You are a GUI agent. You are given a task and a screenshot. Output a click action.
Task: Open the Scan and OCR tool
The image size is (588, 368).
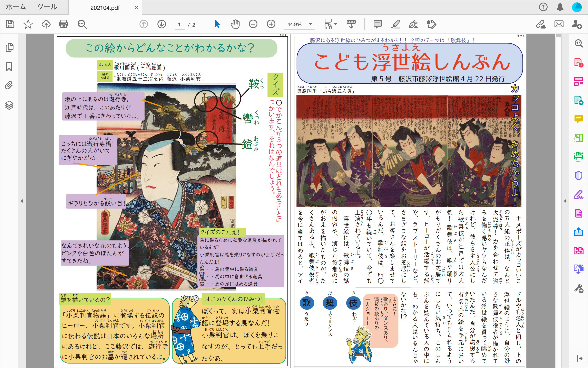tap(579, 157)
